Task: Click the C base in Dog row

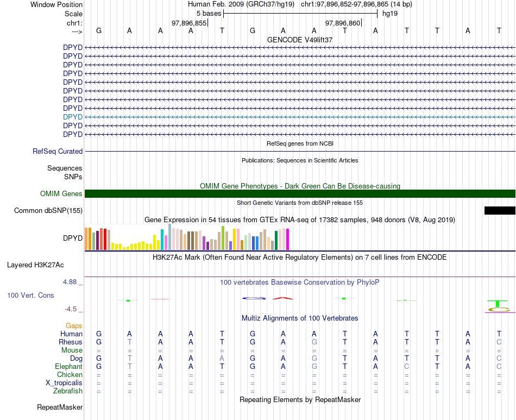Action: click(499, 359)
